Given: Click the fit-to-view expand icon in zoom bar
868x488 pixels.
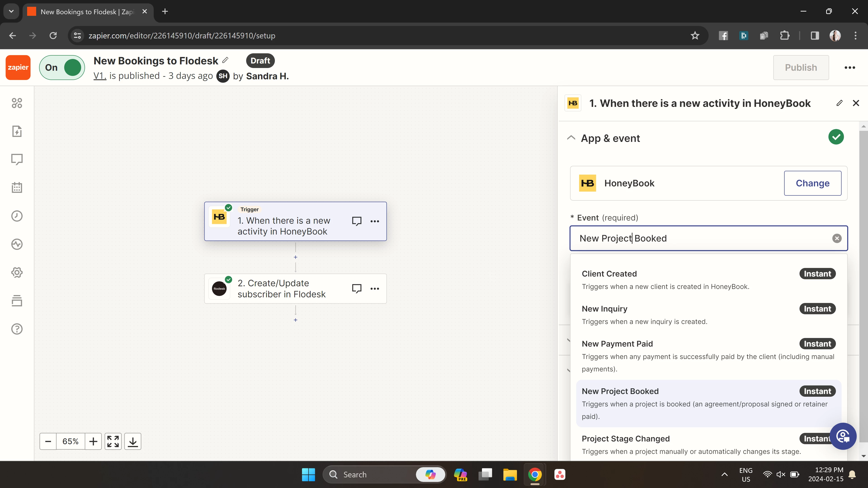Looking at the screenshot, I should pyautogui.click(x=113, y=441).
